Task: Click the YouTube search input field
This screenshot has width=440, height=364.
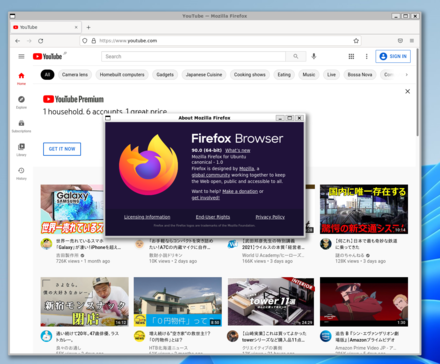Action: tap(193, 56)
